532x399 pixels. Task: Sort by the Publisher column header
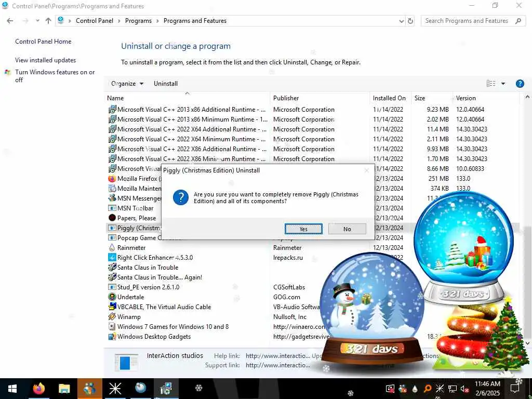coord(320,98)
